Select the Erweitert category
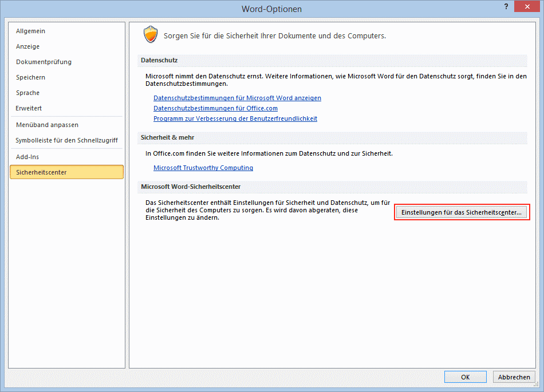544x392 pixels. click(x=29, y=108)
